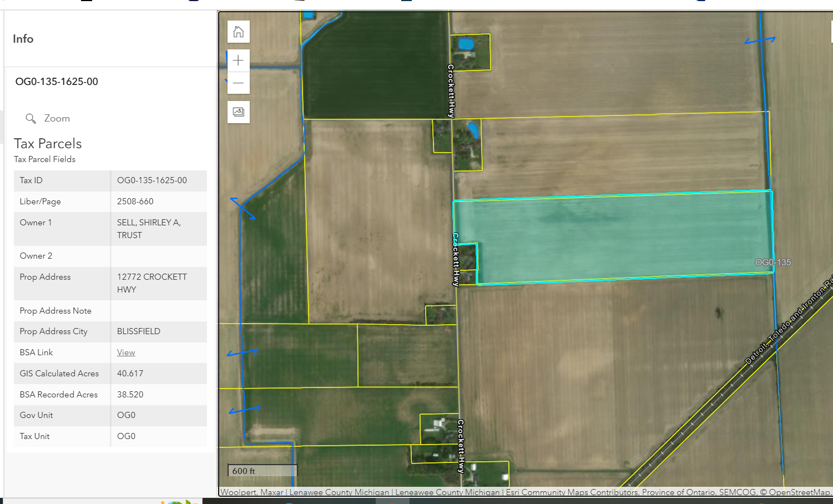Click the Detroit, Toledo and Ironton railroad label
833x504 pixels.
click(788, 322)
